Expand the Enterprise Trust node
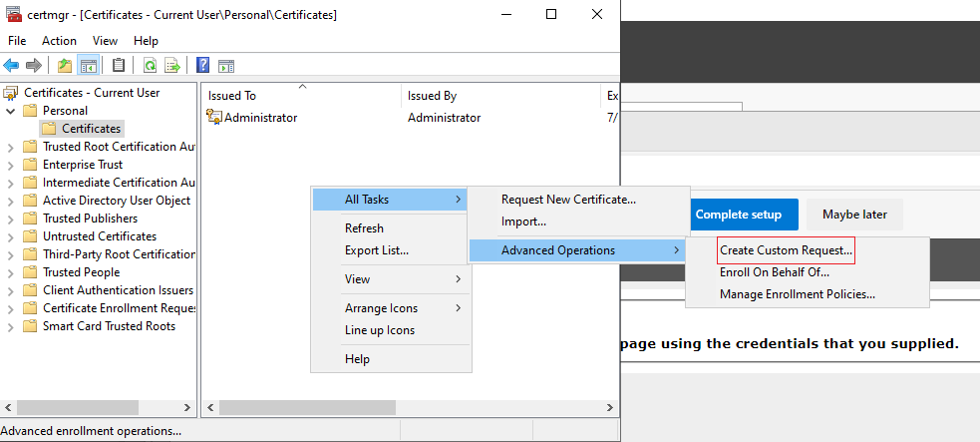 click(11, 165)
